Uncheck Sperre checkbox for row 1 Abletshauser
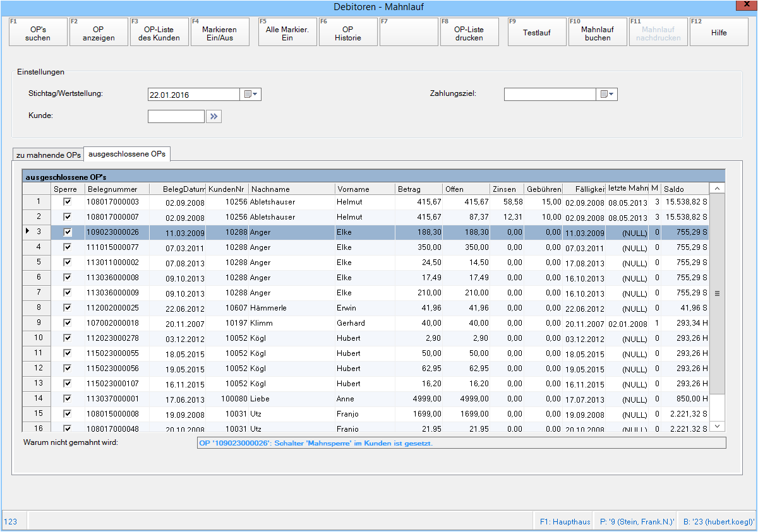The width and height of the screenshot is (758, 532). tap(68, 202)
